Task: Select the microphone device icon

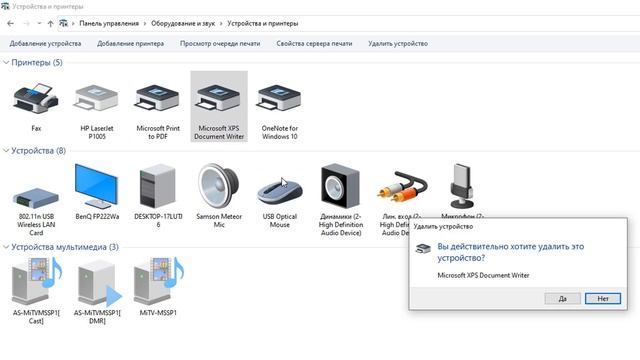Action: coord(462,186)
